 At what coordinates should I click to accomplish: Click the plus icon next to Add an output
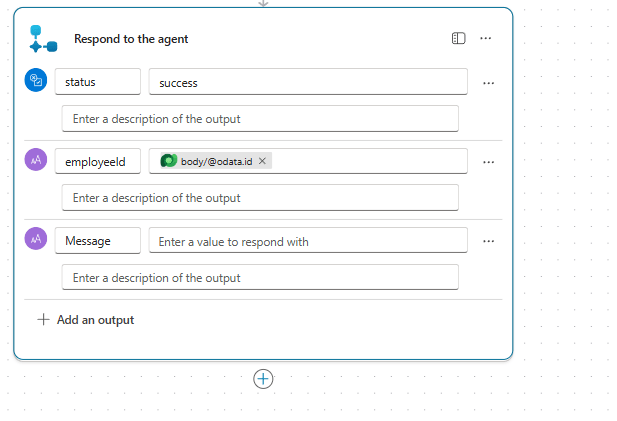click(43, 320)
